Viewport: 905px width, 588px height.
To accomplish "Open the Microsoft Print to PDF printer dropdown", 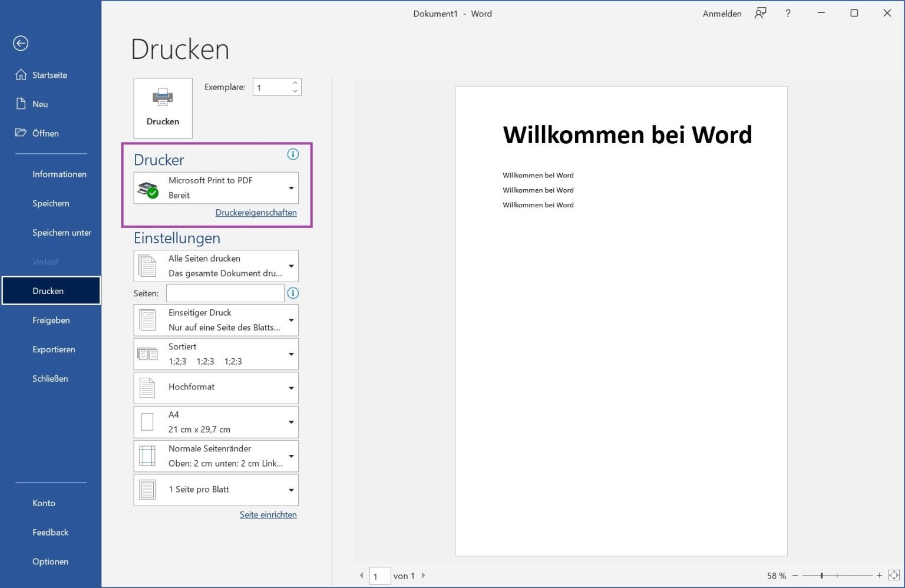I will [x=216, y=188].
